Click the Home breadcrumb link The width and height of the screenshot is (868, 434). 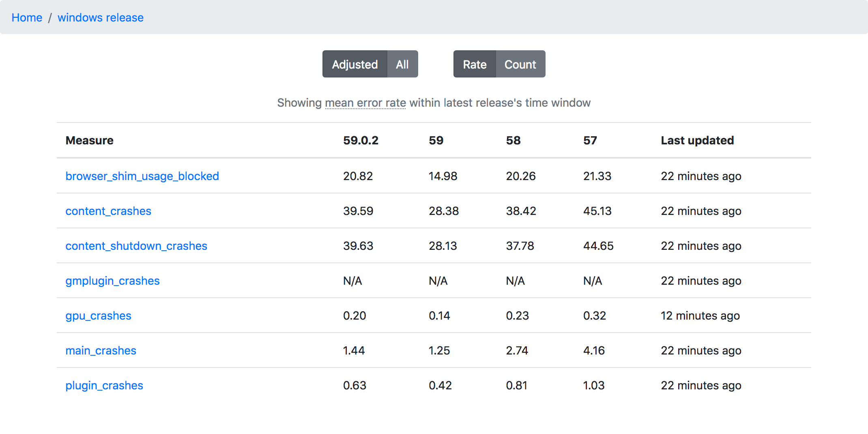coord(27,18)
